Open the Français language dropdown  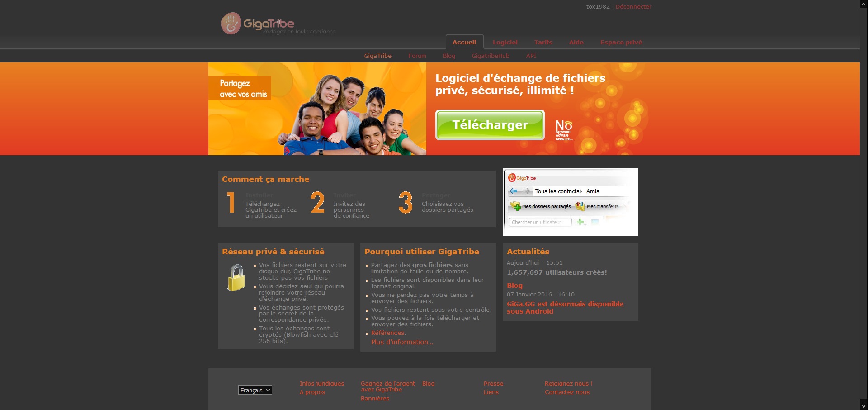(255, 390)
